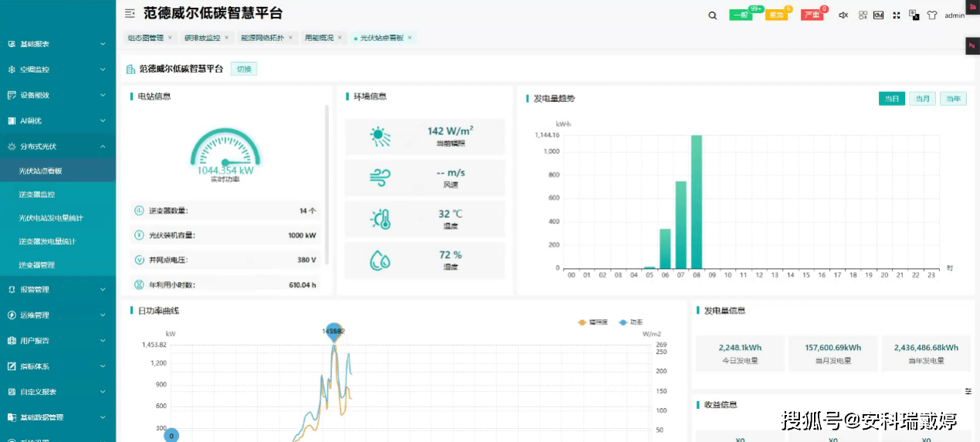Click the settings icon above 收益信息
Screen dimensions: 980x442
point(968,392)
